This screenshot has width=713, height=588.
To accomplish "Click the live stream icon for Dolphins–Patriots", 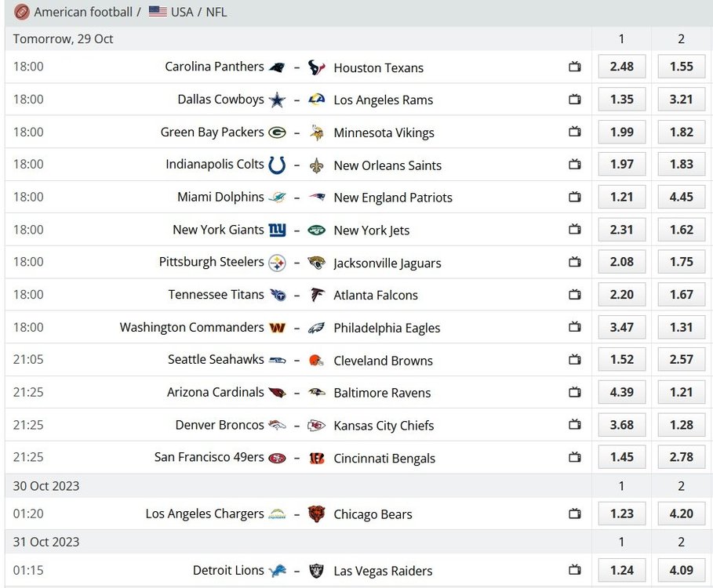I will tap(575, 198).
